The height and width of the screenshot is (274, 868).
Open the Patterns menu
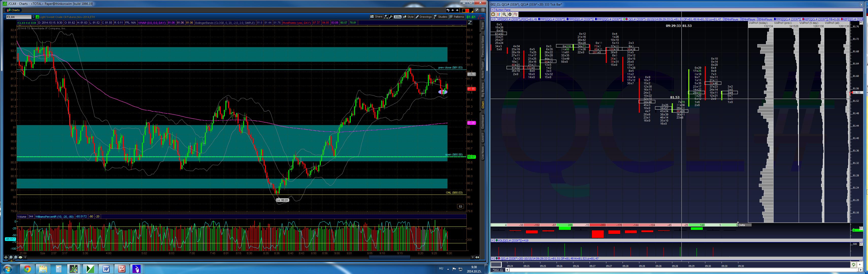click(x=457, y=17)
